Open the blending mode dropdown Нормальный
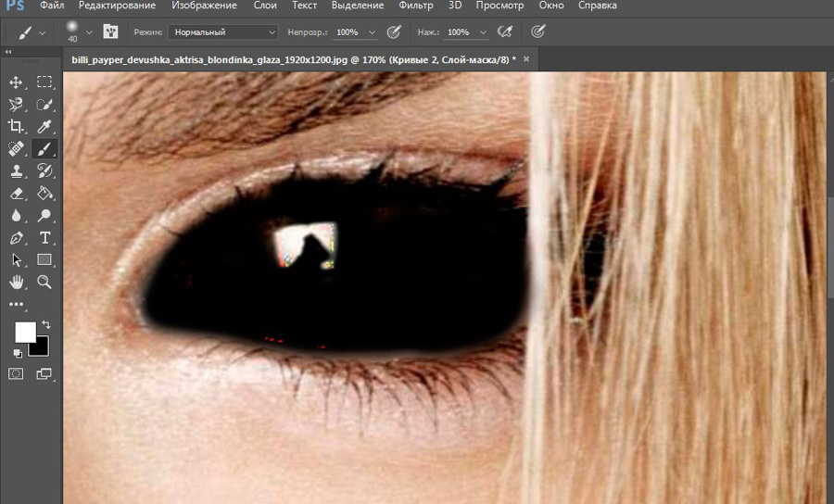The height and width of the screenshot is (504, 834). click(x=223, y=32)
